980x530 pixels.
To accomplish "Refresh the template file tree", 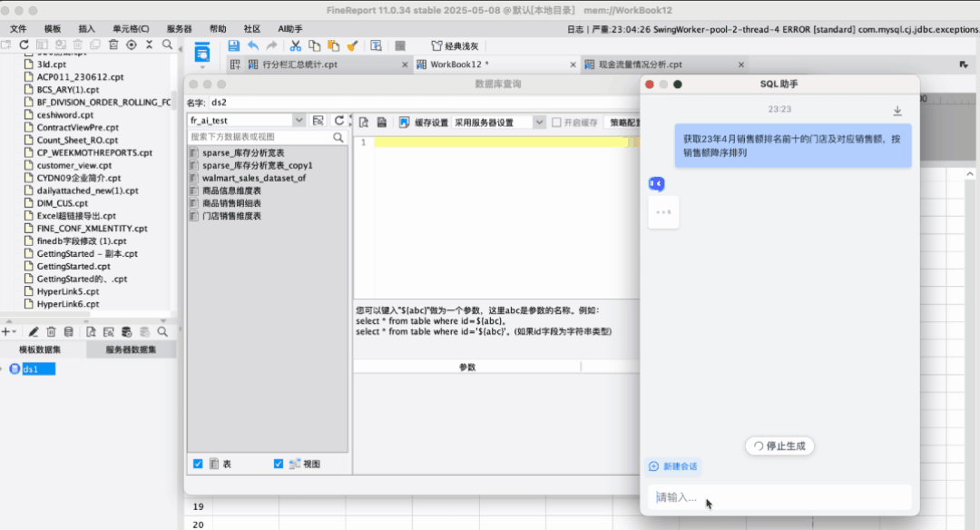I will click(24, 44).
